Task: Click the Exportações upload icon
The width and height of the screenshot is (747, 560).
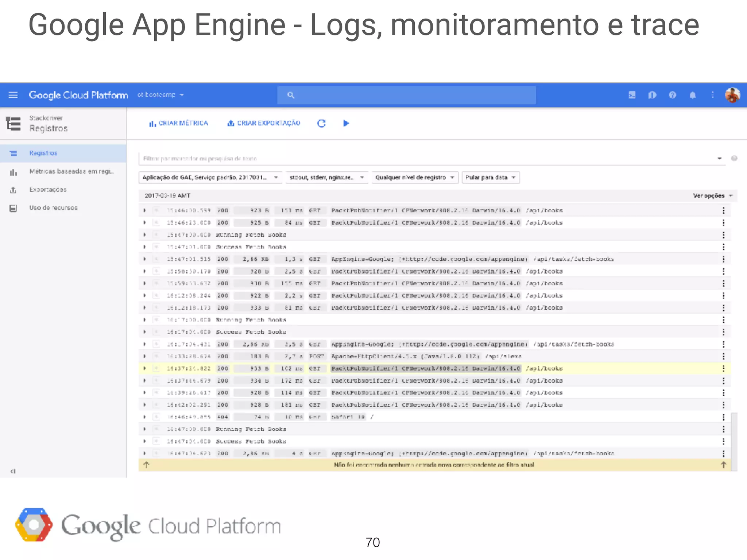Action: [13, 190]
